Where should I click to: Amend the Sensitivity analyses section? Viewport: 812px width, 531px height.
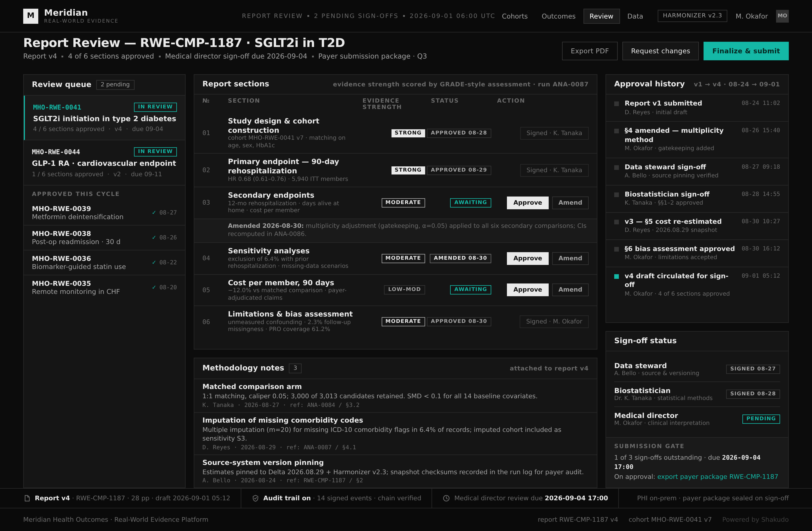tap(570, 258)
